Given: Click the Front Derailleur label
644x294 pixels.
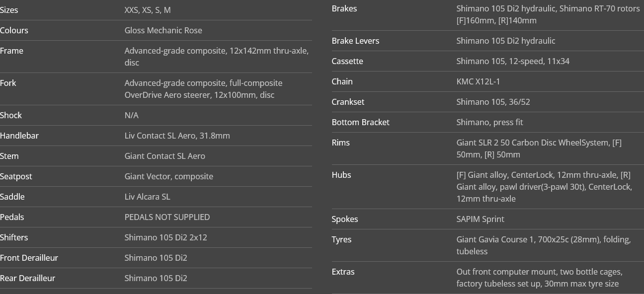Looking at the screenshot, I should pos(29,258).
